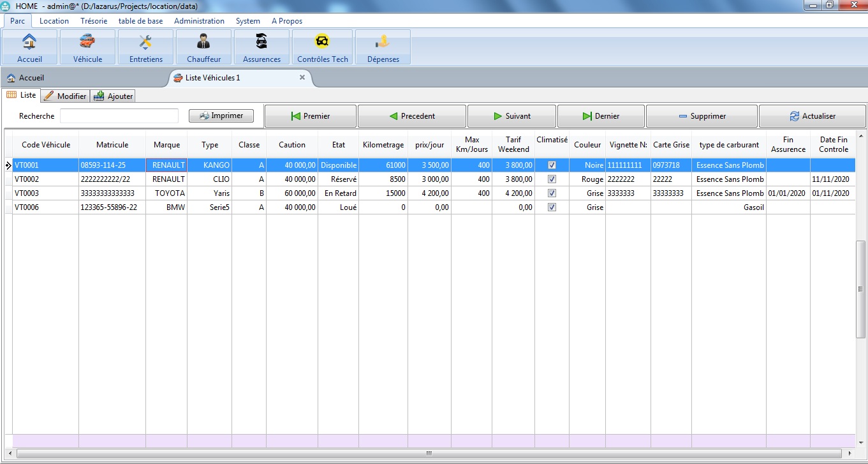Viewport: 868px width, 464px height.
Task: Click the horizontal scrollbar at the bottom
Action: pyautogui.click(x=429, y=454)
